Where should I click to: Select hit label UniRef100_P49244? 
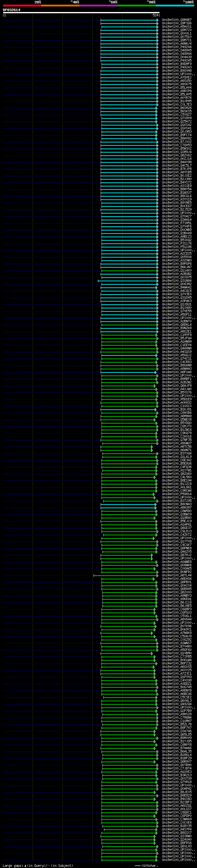[177, 47]
